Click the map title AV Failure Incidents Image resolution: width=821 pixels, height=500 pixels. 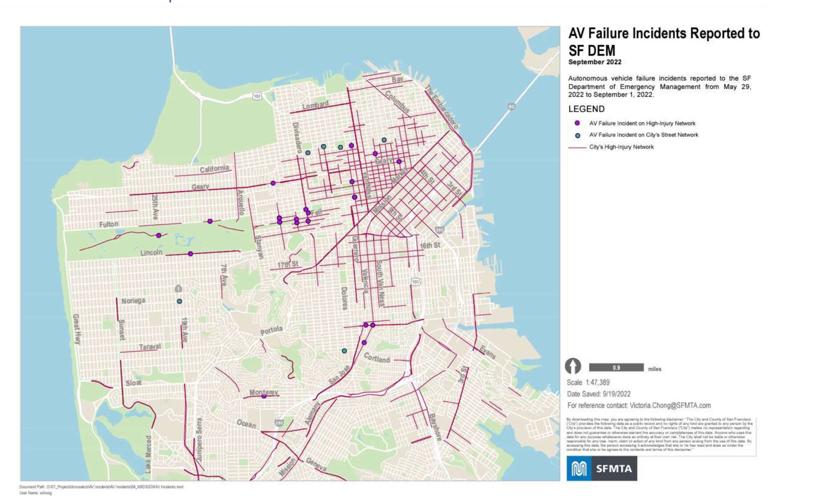click(664, 40)
